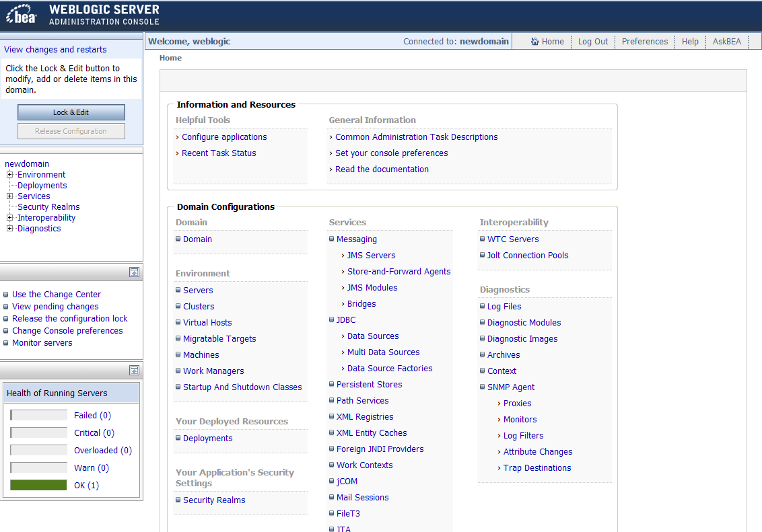Image resolution: width=762 pixels, height=532 pixels.
Task: Click the green OK servers health bar
Action: 38,485
